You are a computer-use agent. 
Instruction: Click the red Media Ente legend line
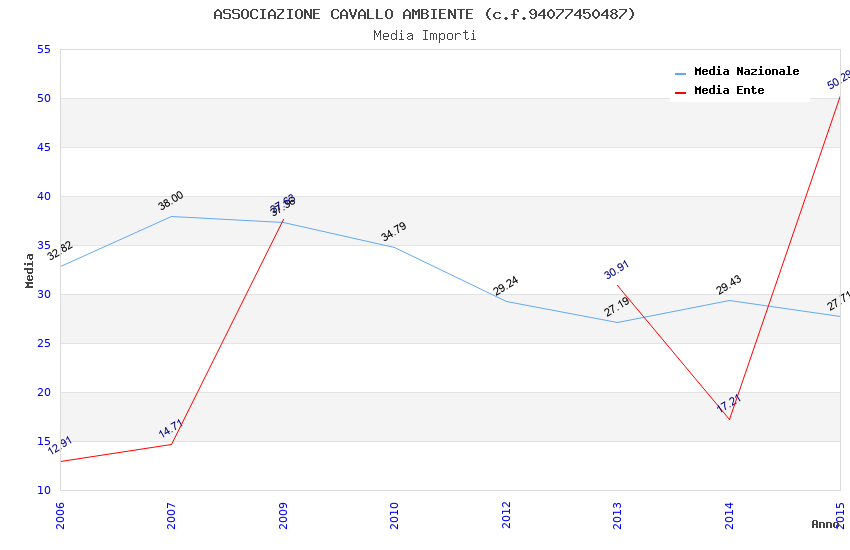pyautogui.click(x=681, y=92)
